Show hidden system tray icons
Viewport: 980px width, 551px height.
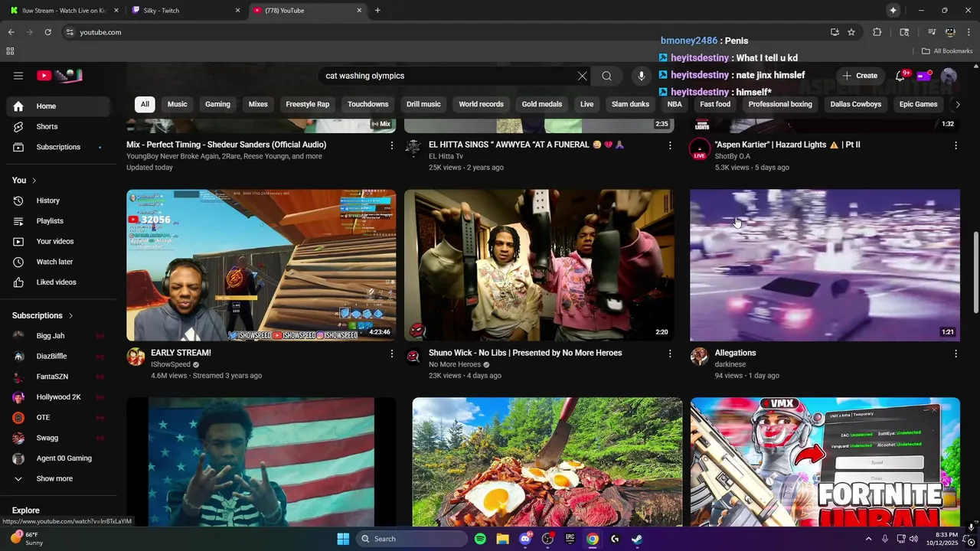coord(868,539)
